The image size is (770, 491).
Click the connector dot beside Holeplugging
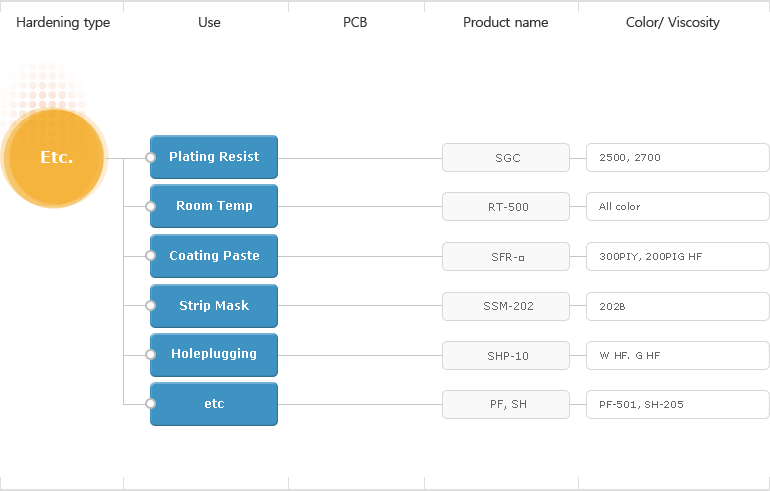[150, 355]
